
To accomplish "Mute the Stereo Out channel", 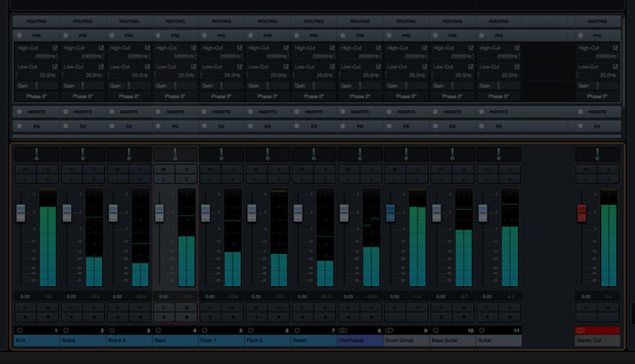I will click(x=586, y=169).
